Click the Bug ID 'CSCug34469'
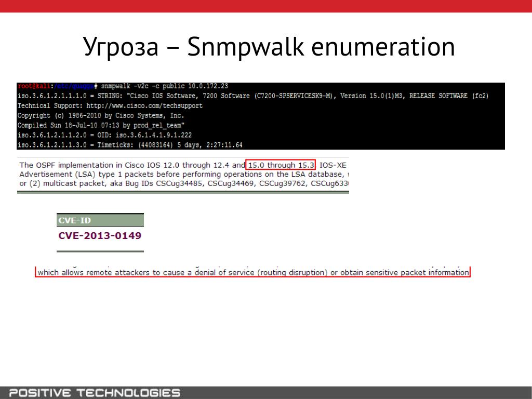The height and width of the screenshot is (399, 532). [x=231, y=183]
